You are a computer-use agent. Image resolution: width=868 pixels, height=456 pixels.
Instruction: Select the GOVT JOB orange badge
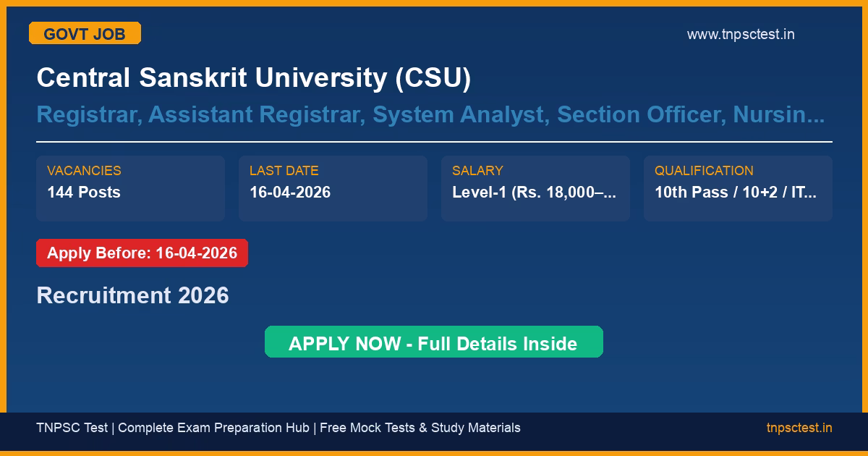pyautogui.click(x=85, y=33)
